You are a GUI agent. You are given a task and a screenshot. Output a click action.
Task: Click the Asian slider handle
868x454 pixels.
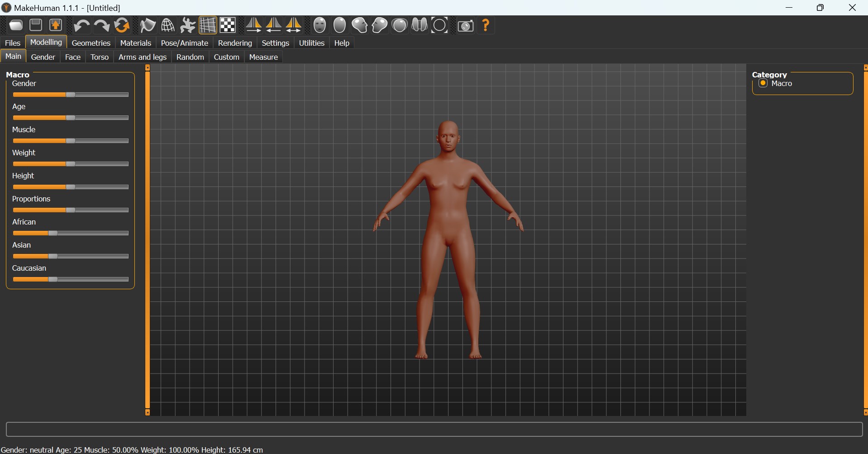click(x=53, y=256)
